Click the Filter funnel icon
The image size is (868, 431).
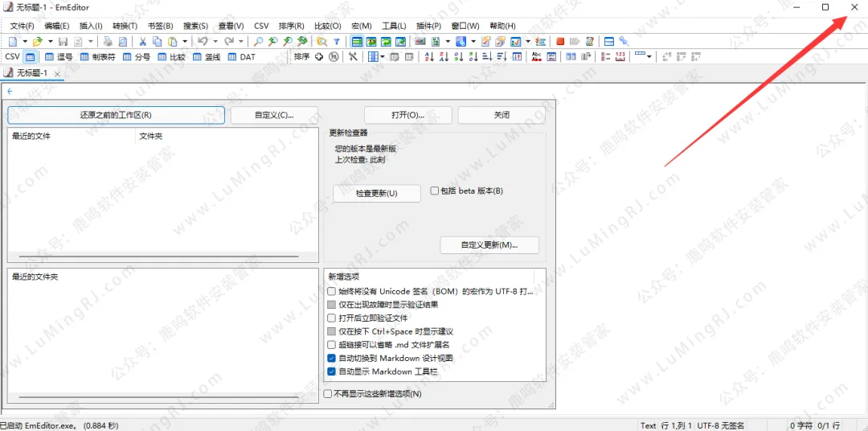(x=336, y=41)
